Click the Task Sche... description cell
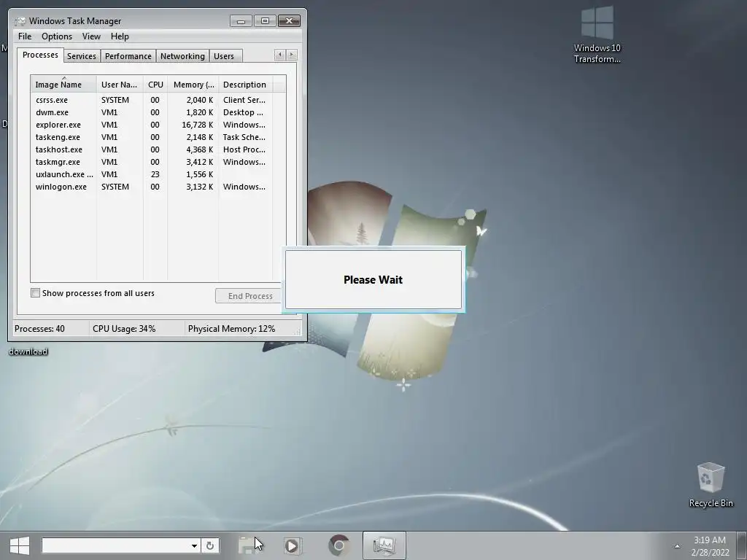The height and width of the screenshot is (560, 747). click(x=244, y=137)
